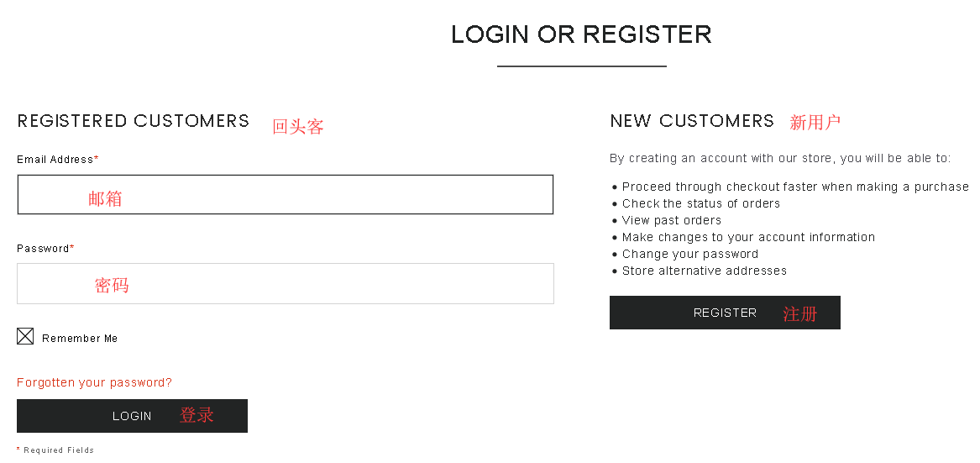Open the 'Forgotten your password?' link

coord(94,382)
